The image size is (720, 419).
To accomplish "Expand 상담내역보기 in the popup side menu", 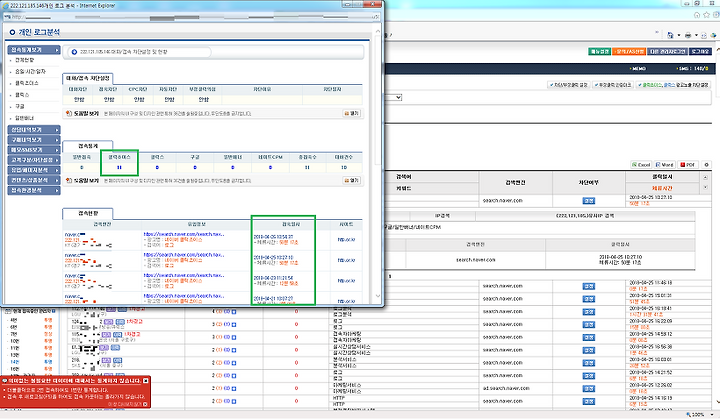I will click(x=34, y=130).
